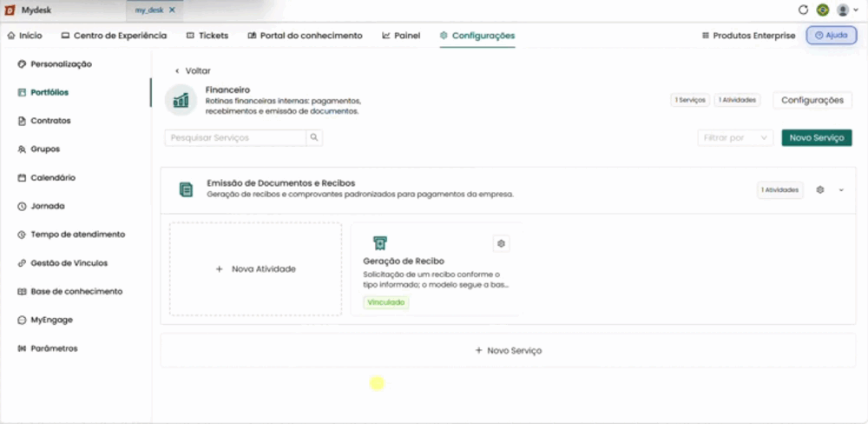Open MyEngage in sidebar

click(x=45, y=320)
